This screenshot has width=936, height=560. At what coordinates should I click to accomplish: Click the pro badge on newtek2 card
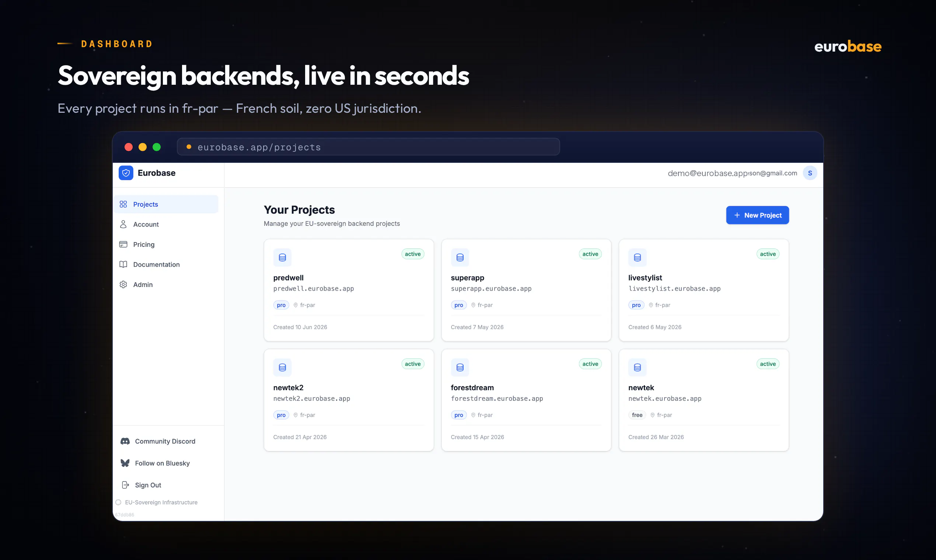[x=281, y=415]
